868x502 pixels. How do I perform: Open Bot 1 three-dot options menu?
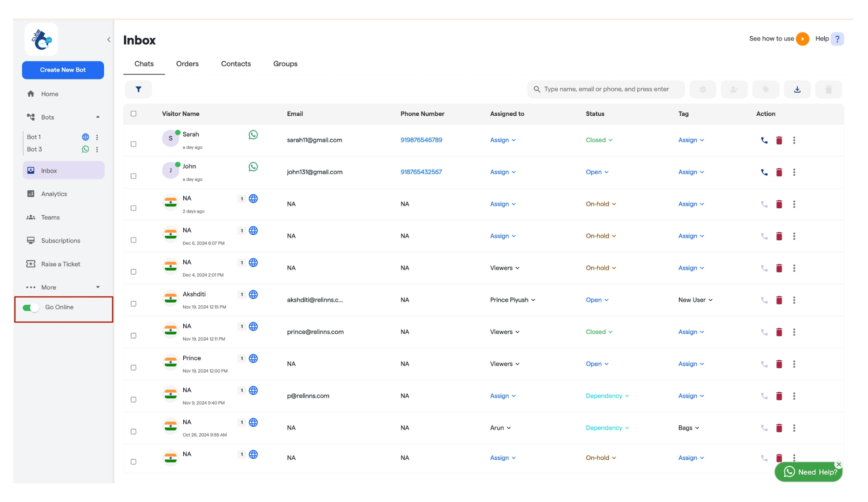click(x=97, y=137)
